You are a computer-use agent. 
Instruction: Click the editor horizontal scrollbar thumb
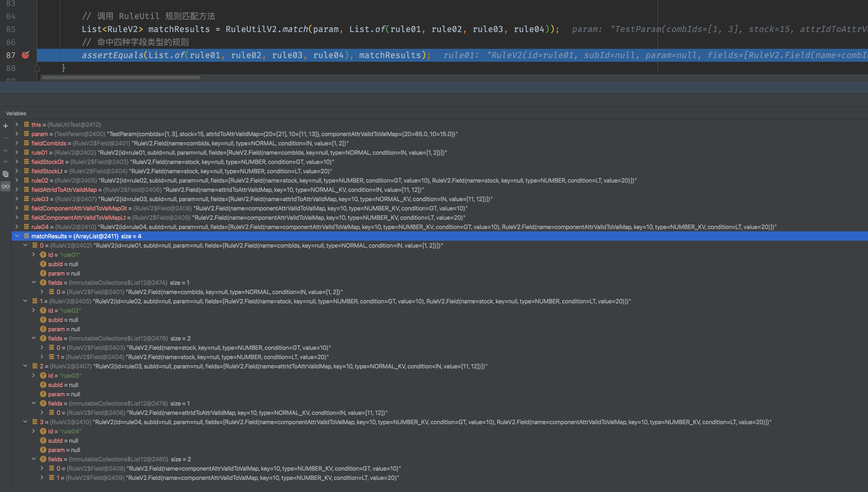point(121,77)
